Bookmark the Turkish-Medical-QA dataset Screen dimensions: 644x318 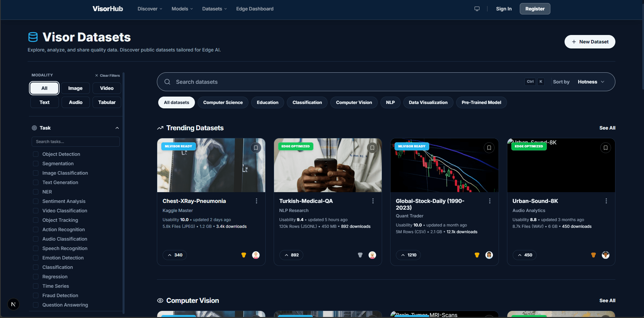372,148
